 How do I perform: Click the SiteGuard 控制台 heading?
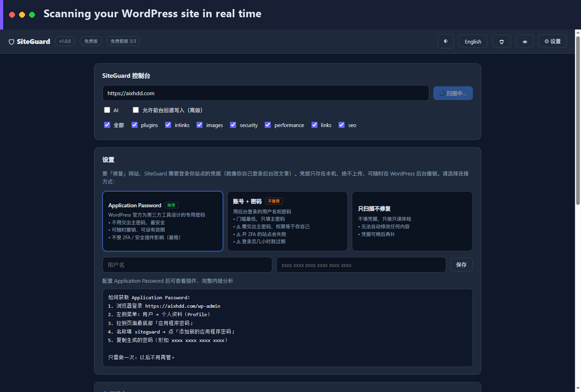[x=125, y=76]
